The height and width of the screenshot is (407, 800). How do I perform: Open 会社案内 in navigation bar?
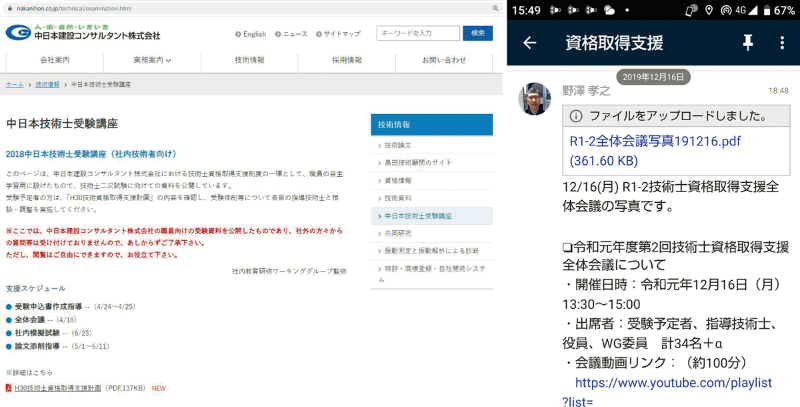(55, 60)
